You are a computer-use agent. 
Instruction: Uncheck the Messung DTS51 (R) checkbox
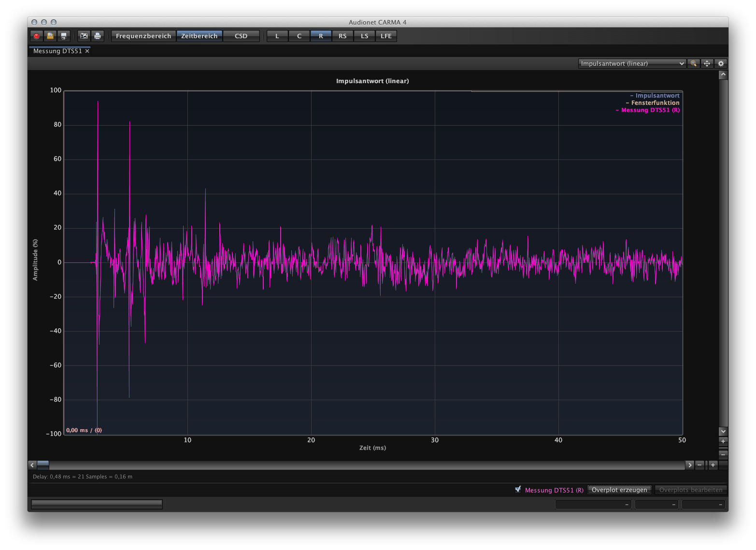tap(518, 490)
